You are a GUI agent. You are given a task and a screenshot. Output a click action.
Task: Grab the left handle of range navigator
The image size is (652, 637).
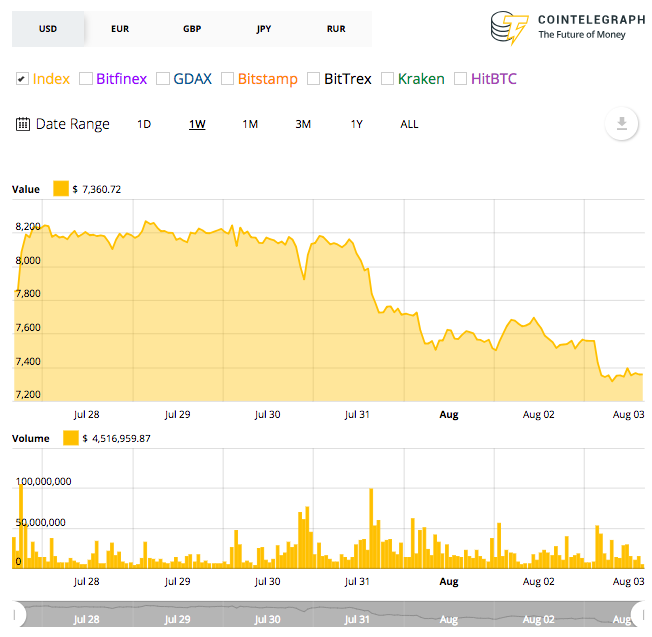pos(15,614)
